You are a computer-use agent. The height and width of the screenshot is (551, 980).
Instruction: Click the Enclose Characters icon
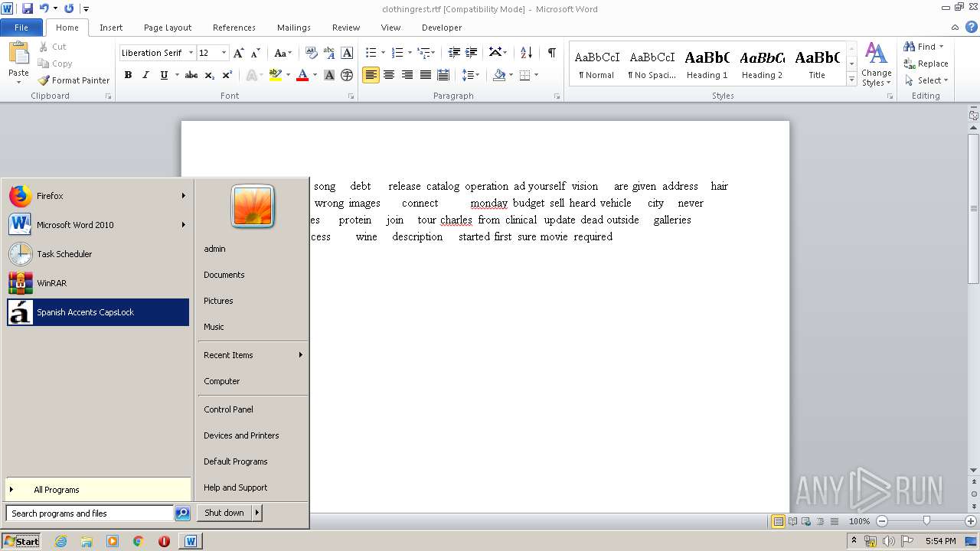pyautogui.click(x=347, y=75)
